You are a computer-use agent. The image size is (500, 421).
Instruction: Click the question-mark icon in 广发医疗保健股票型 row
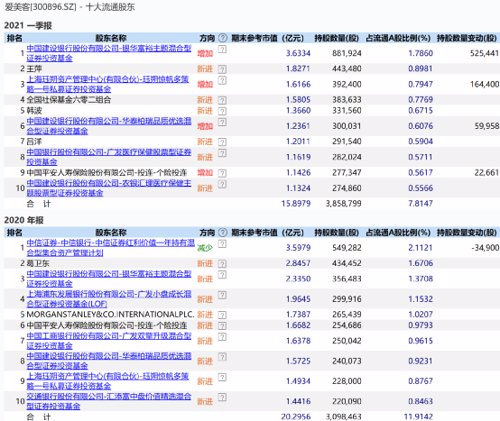pos(222,153)
